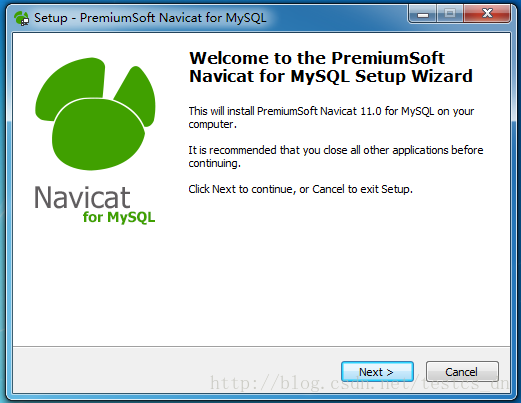Click the round body shape of the logo
Viewport: 521px width, 403px height.
[98, 134]
